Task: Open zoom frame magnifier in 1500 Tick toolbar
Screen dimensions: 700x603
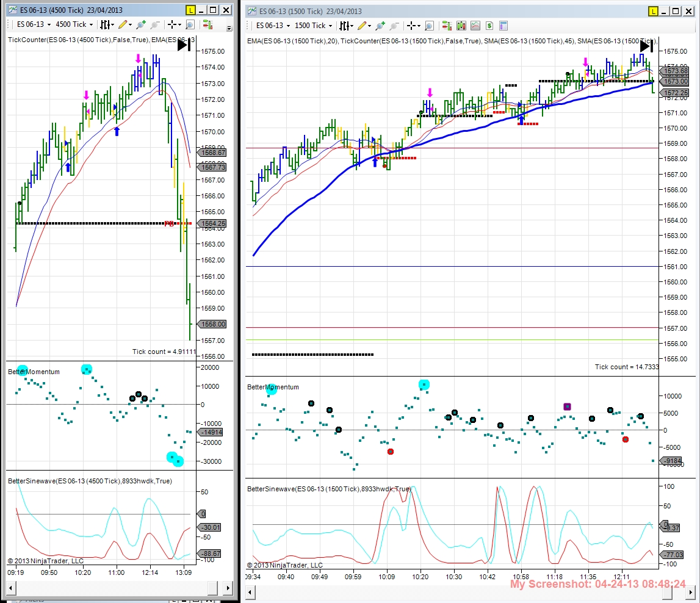Action: tap(429, 26)
